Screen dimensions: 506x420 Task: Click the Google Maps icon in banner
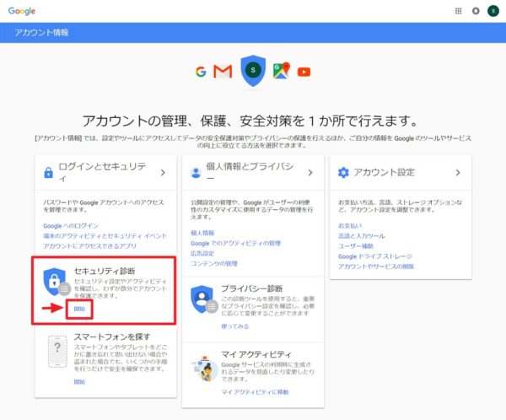(282, 71)
